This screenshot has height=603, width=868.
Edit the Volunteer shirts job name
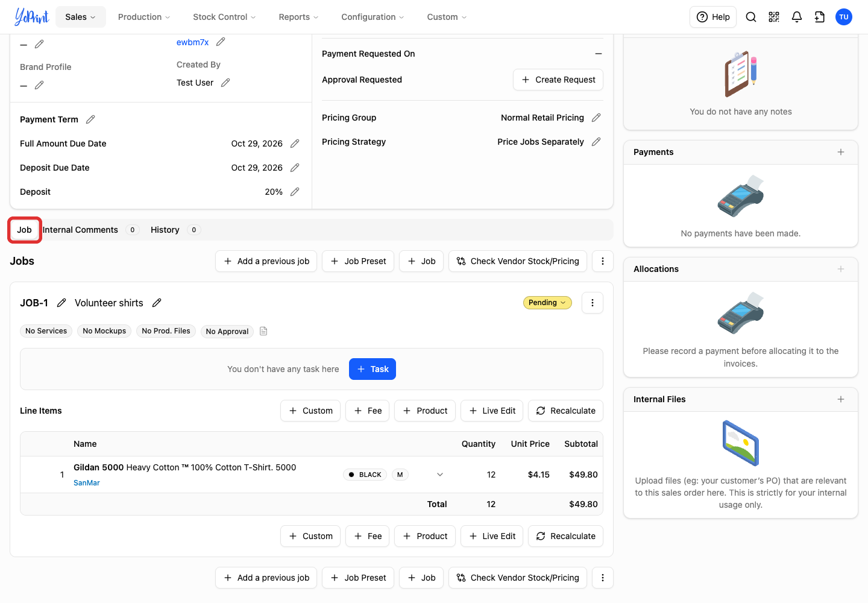tap(157, 303)
